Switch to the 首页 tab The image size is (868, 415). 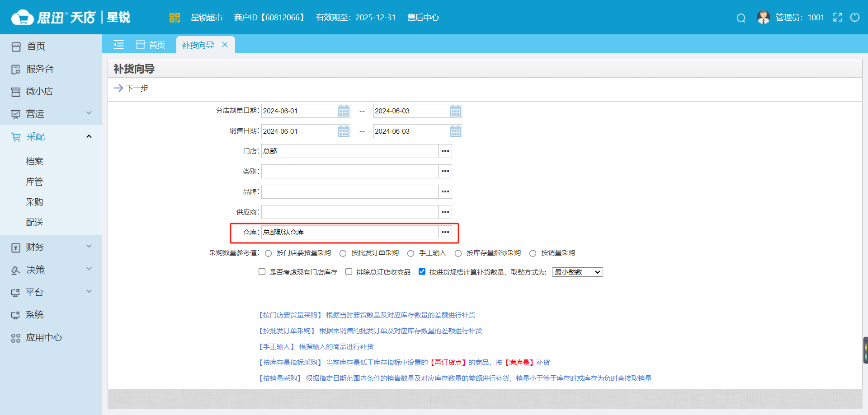tap(151, 44)
